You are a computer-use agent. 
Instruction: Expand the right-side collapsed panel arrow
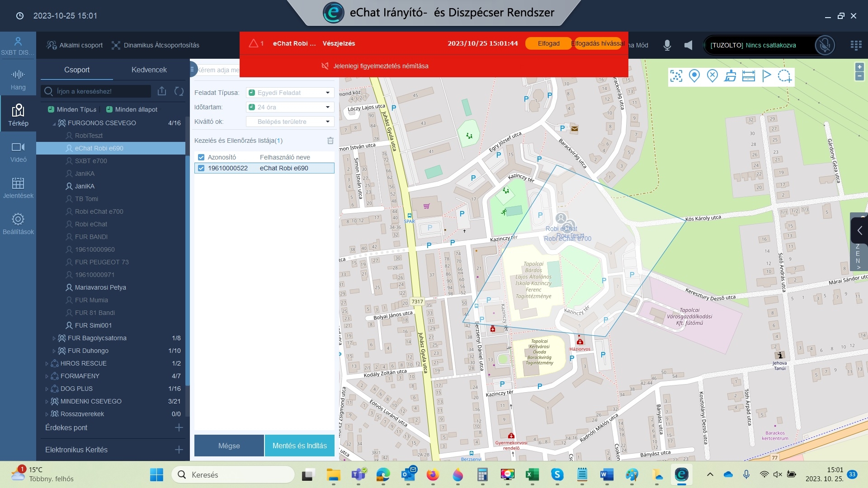click(859, 230)
